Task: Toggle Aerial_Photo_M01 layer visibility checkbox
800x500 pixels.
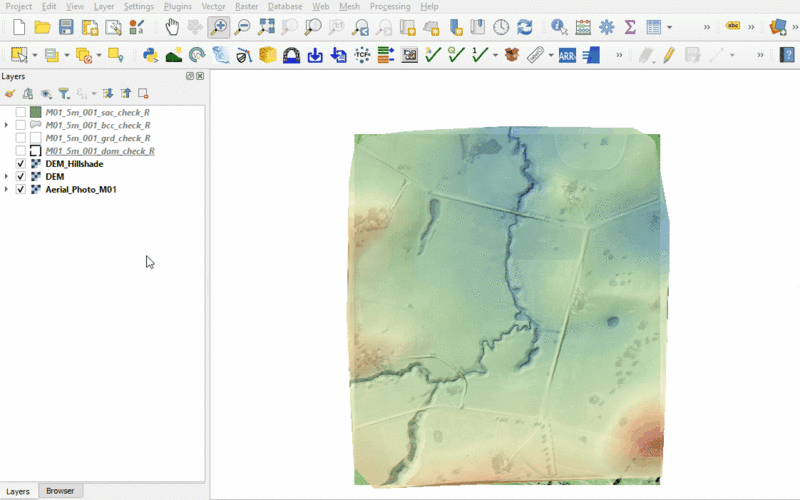Action: (x=21, y=189)
